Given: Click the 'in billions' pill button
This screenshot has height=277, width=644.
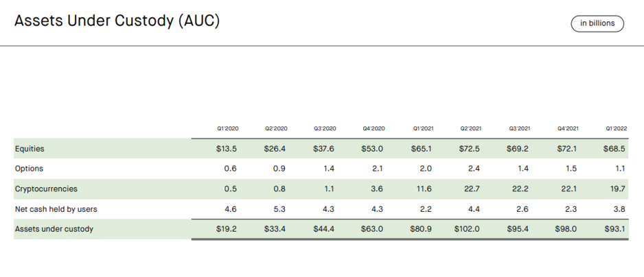Looking at the screenshot, I should [597, 23].
